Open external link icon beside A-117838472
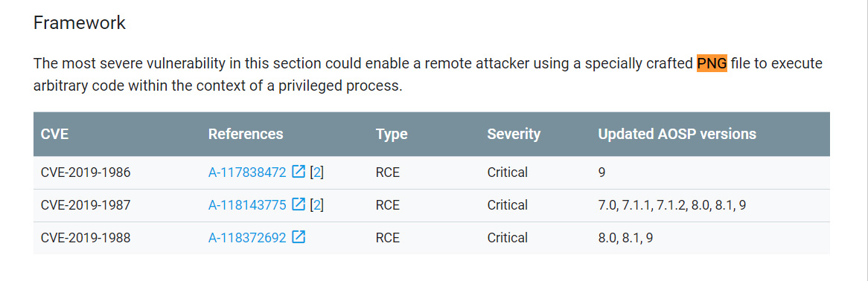The width and height of the screenshot is (868, 281). tap(299, 172)
